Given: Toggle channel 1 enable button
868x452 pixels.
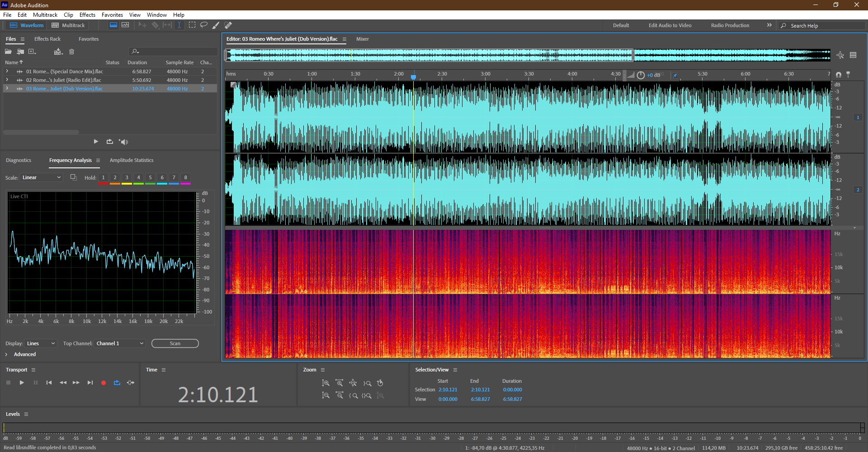Looking at the screenshot, I should (x=858, y=117).
